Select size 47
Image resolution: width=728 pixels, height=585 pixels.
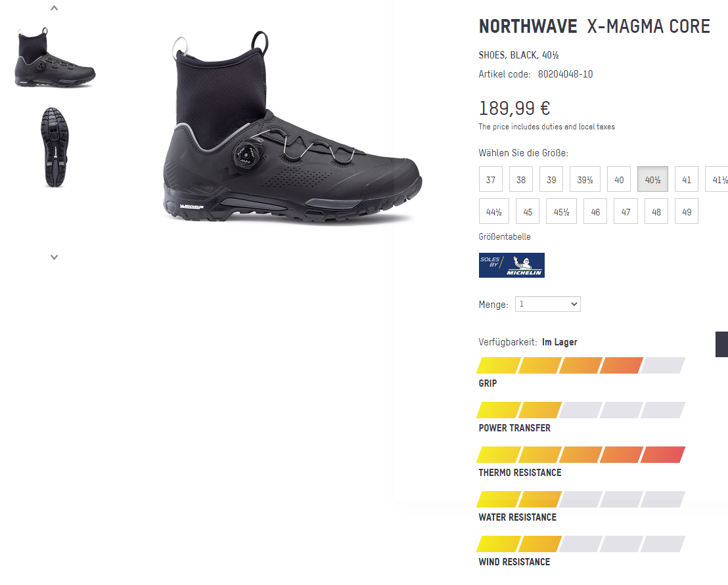[626, 211]
